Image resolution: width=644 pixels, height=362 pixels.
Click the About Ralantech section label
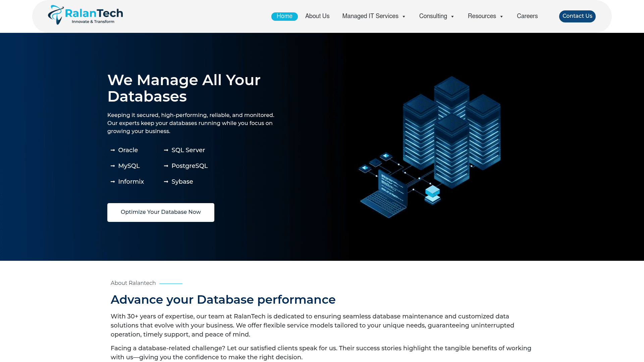[x=133, y=283]
